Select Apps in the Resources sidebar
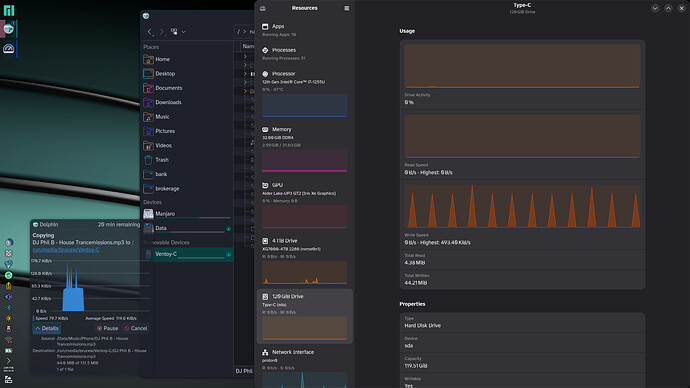Viewport: 690px width, 388px height. [305, 30]
